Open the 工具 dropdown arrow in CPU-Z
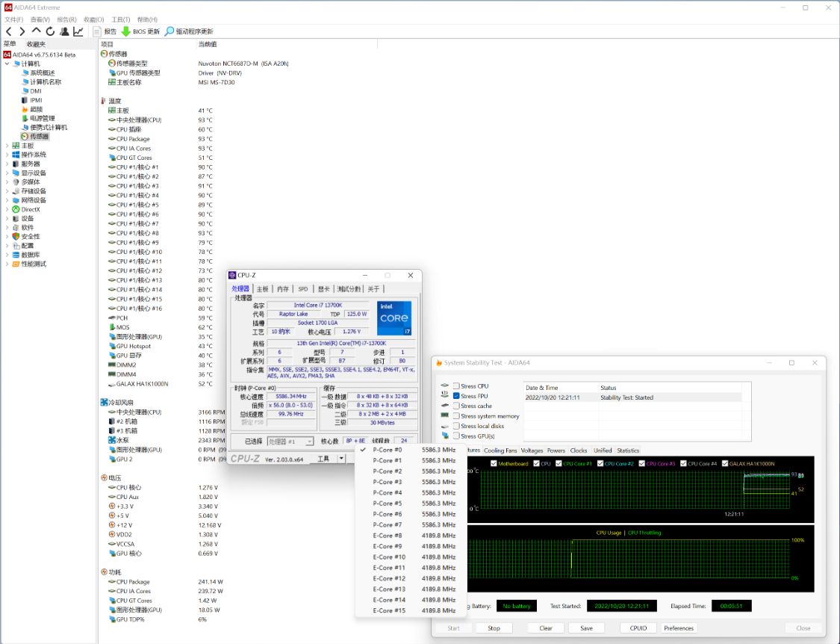840x644 pixels. point(341,459)
